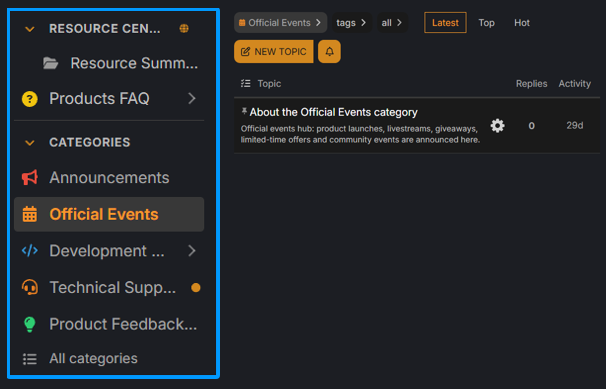Select Official Events in the sidebar
Image resolution: width=606 pixels, height=389 pixels.
109,214
